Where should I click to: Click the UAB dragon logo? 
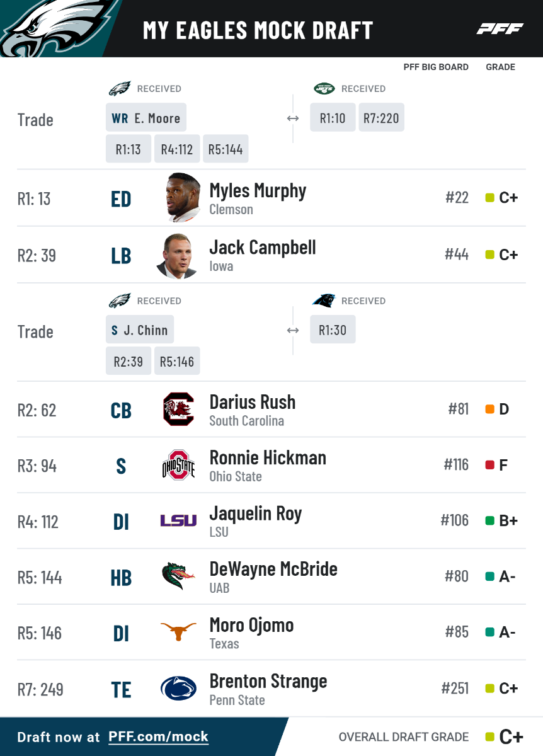(178, 576)
